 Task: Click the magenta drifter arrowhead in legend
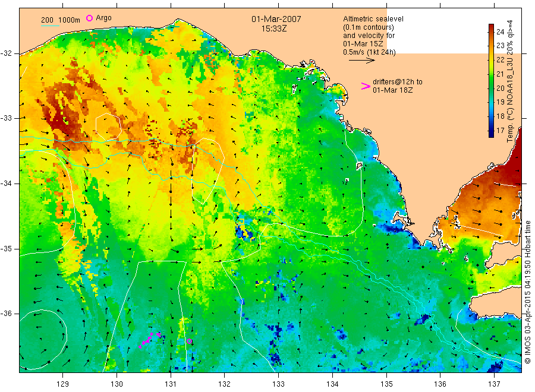pos(366,86)
